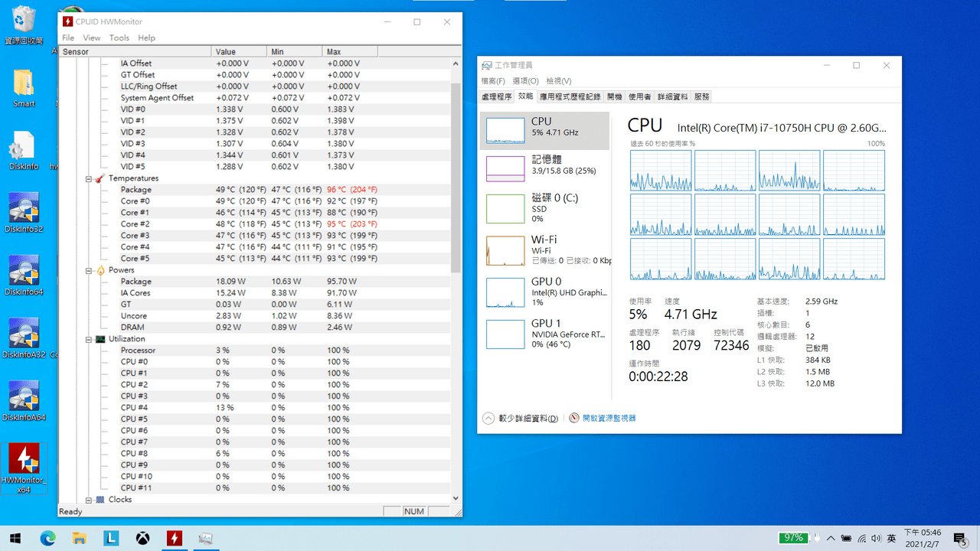Switch to 詳細資料 tab

pos(673,97)
